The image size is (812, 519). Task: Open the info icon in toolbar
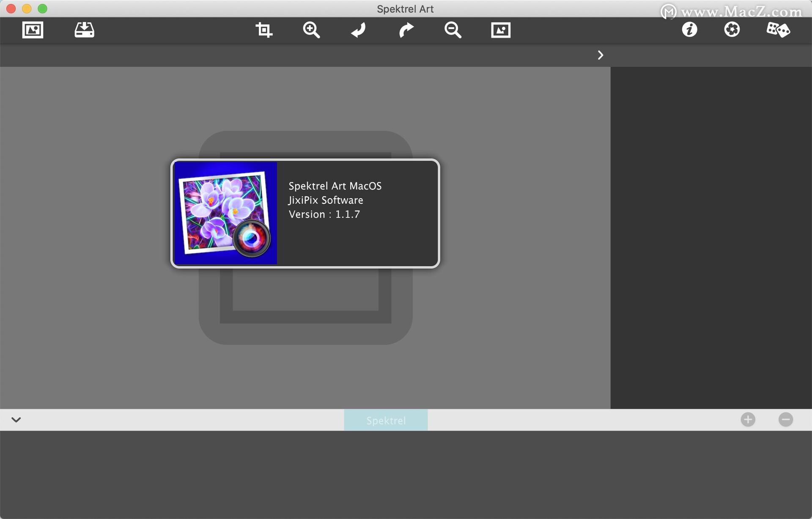click(689, 30)
